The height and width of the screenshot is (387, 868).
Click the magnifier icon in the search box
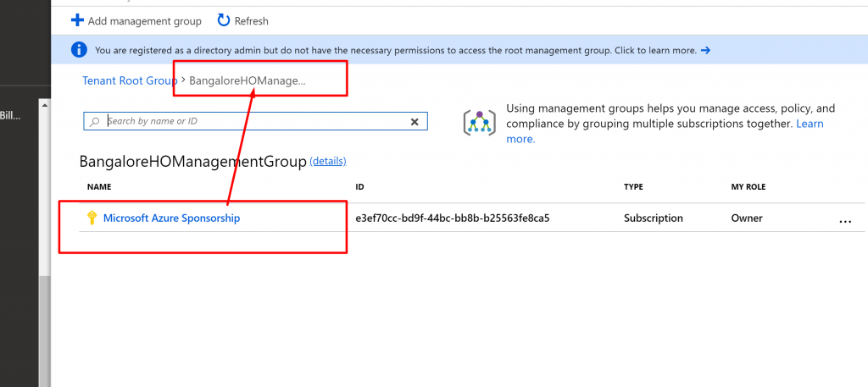click(95, 121)
